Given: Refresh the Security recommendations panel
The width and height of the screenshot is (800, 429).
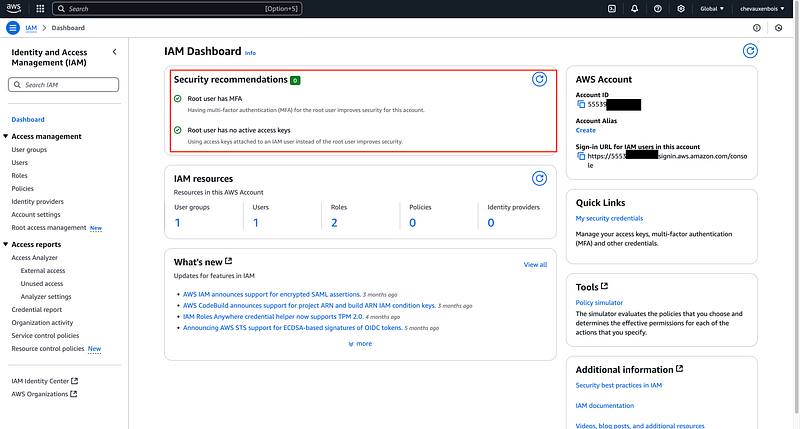Looking at the screenshot, I should (539, 79).
